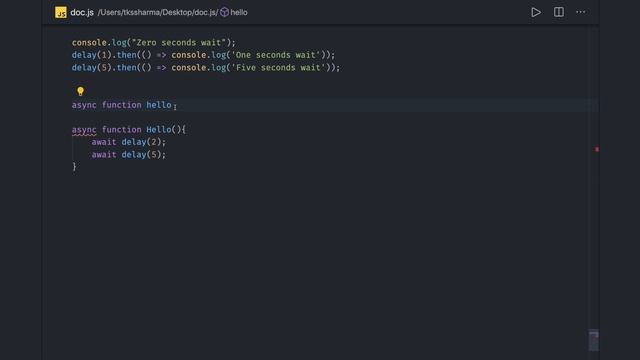Select the doc.js tab title
Image resolution: width=640 pixels, height=360 pixels.
82,12
